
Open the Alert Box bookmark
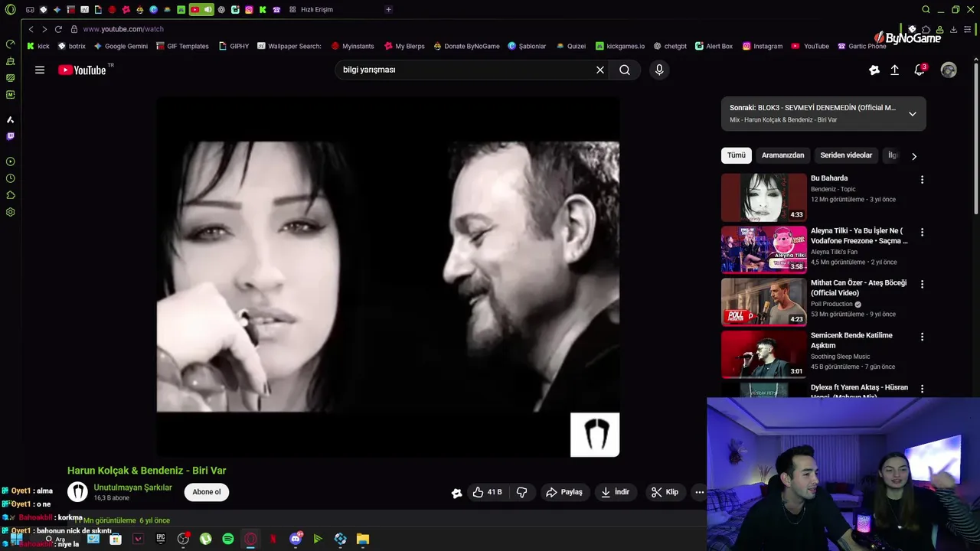[x=714, y=46]
